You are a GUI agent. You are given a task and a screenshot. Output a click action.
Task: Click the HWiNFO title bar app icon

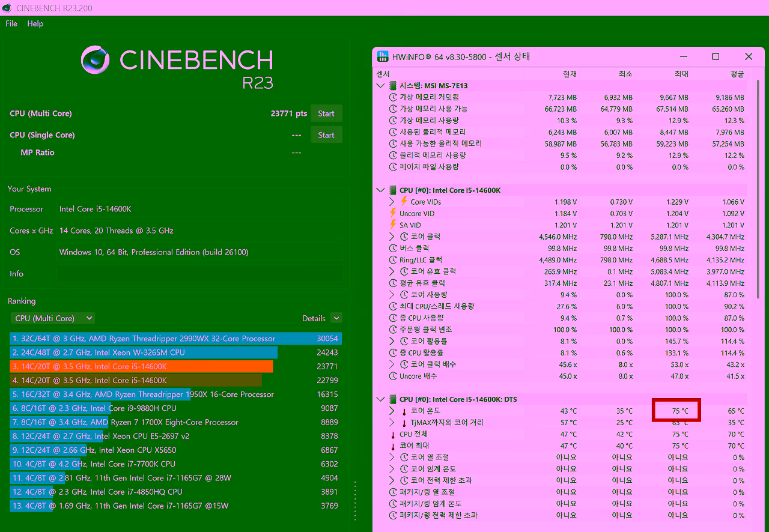pos(383,56)
